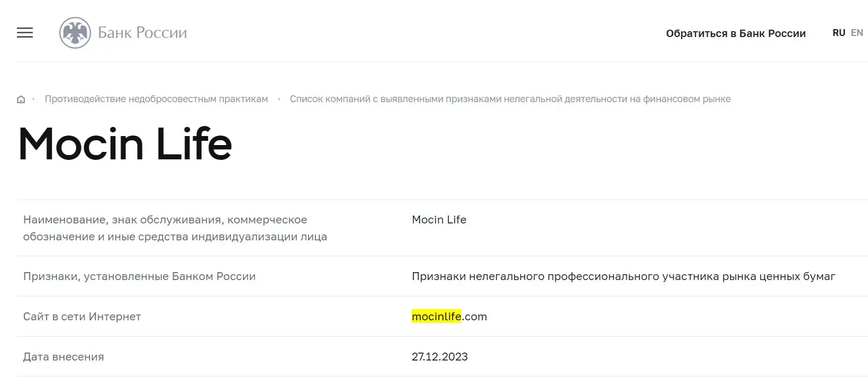Click "Признаки, установленные Банком России" label
The height and width of the screenshot is (378, 868).
coord(139,276)
